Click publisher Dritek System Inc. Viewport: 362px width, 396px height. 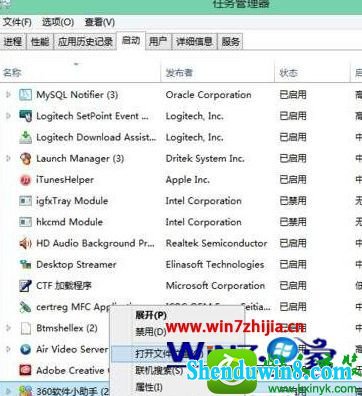point(205,159)
